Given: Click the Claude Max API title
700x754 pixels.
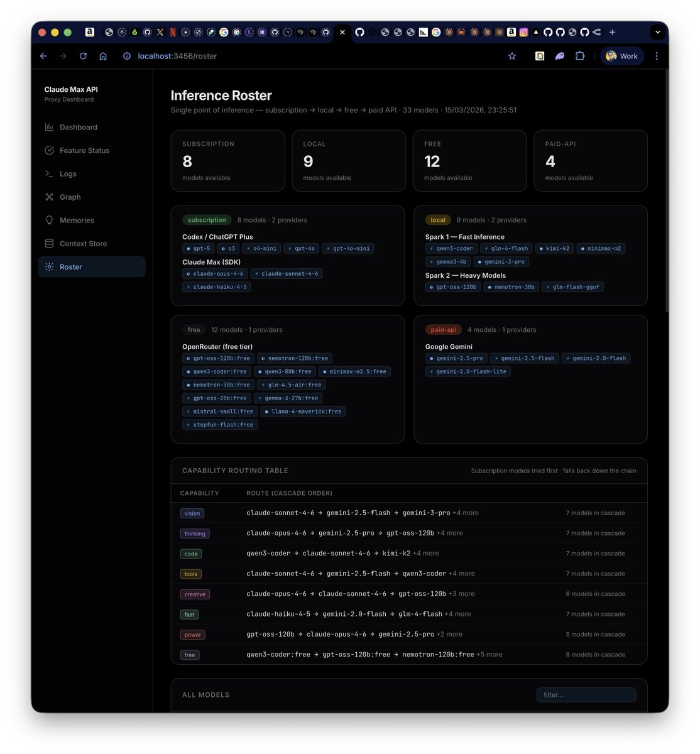Looking at the screenshot, I should pos(71,89).
